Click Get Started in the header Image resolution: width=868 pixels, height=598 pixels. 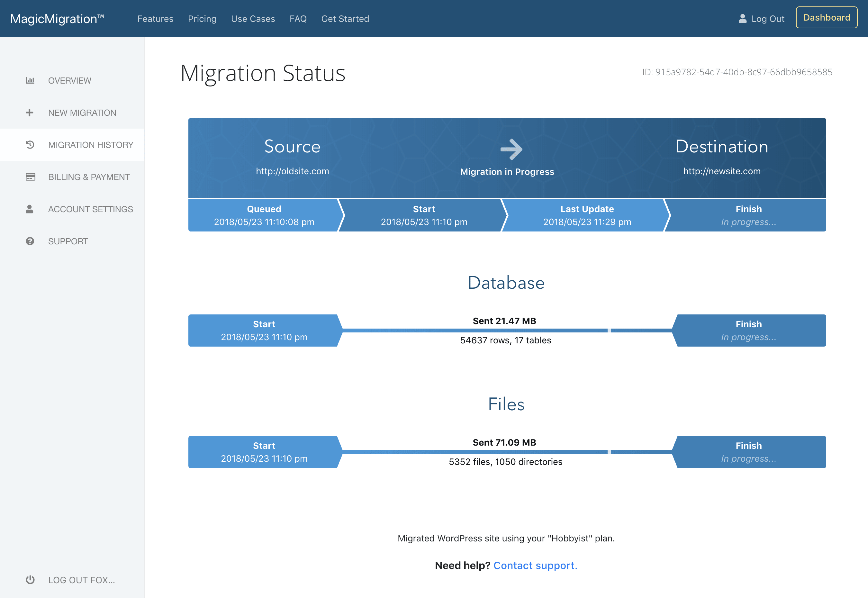[x=345, y=19]
